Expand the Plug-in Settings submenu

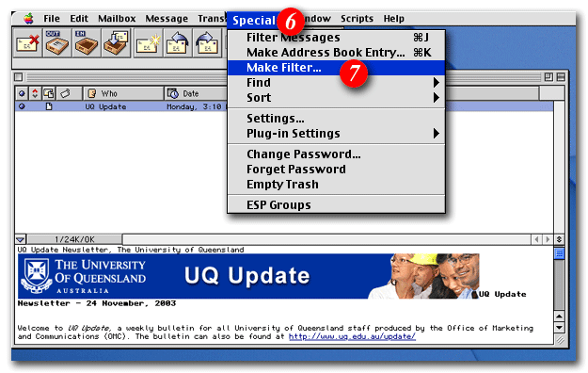(x=437, y=134)
